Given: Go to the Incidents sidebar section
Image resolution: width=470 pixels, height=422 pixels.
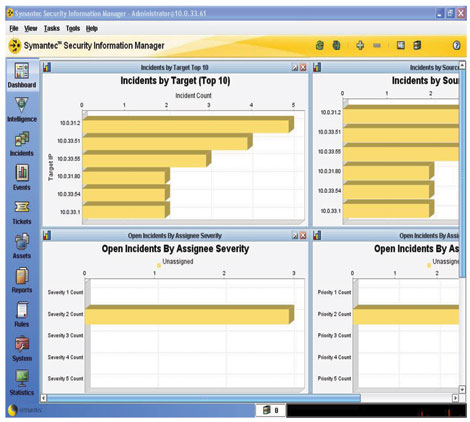Looking at the screenshot, I should (x=22, y=144).
